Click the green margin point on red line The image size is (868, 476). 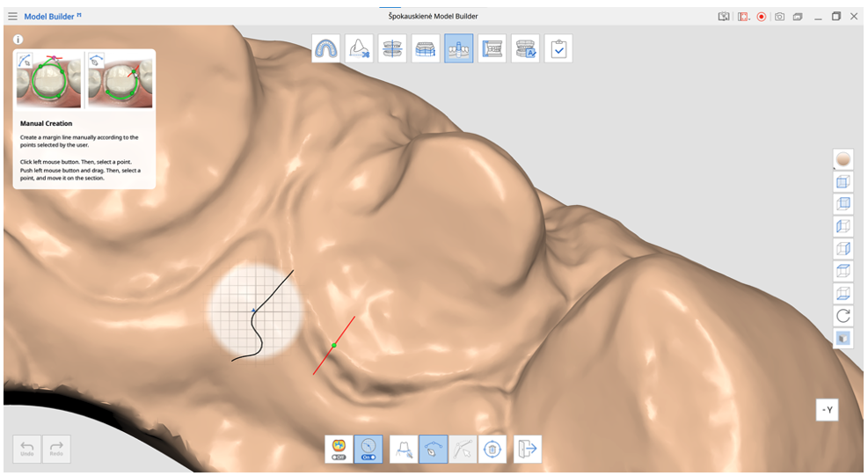334,345
